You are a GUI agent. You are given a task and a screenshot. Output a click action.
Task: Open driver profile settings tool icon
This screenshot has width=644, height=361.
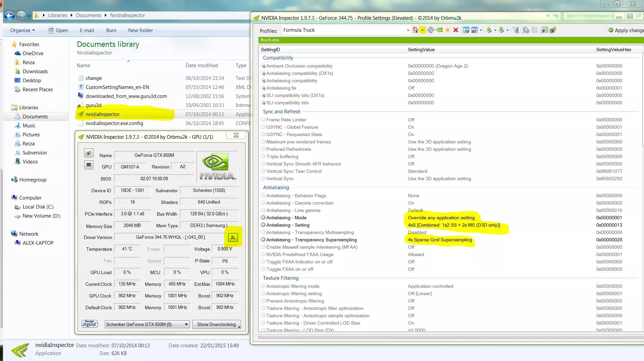pos(233,237)
